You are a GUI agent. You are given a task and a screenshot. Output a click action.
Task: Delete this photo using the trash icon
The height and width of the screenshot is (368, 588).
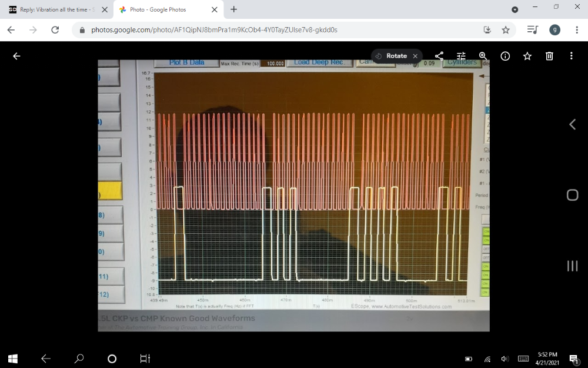tap(549, 56)
